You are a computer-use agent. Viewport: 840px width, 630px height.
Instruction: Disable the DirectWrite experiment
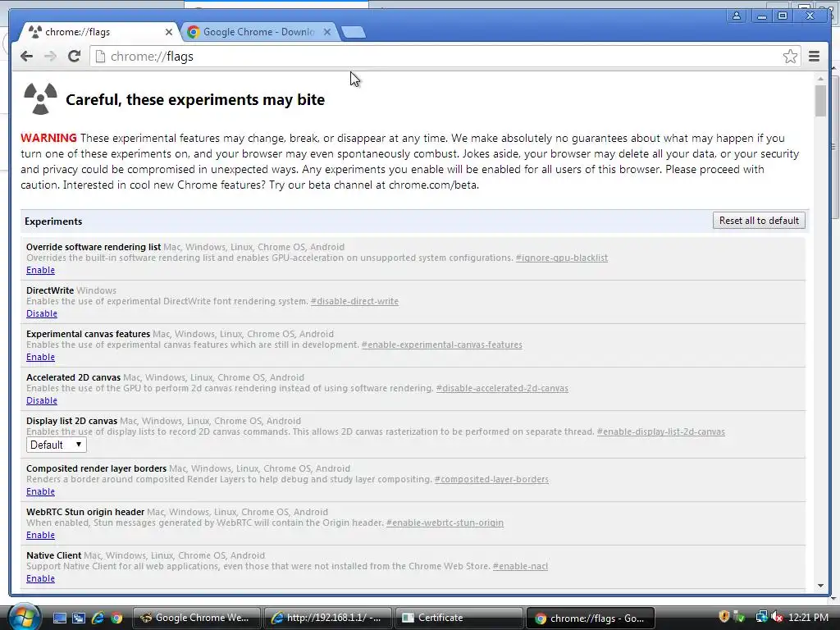click(42, 314)
